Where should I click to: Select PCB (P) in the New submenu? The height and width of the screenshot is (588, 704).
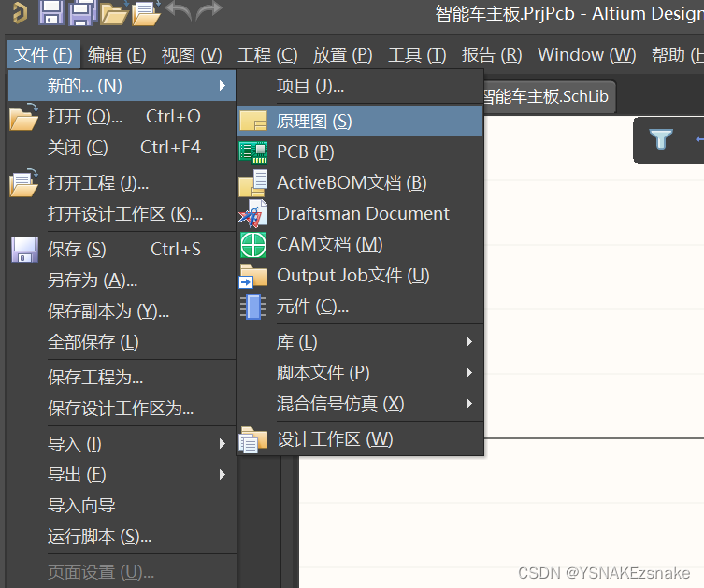(361, 151)
